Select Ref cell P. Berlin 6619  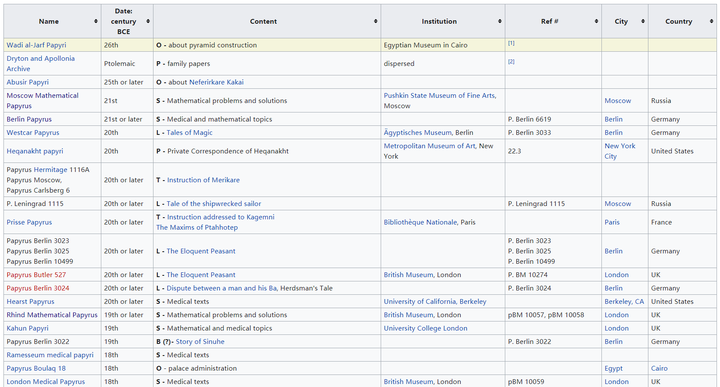(553, 119)
